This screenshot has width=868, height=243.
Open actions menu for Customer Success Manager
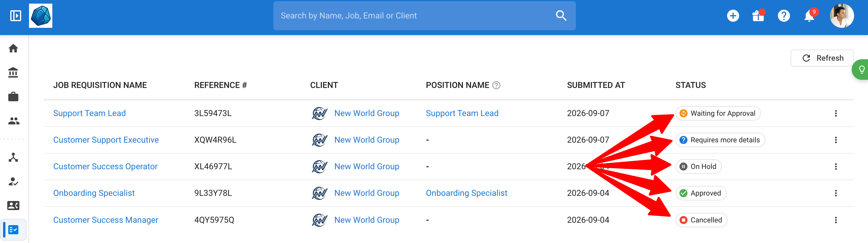click(x=836, y=220)
